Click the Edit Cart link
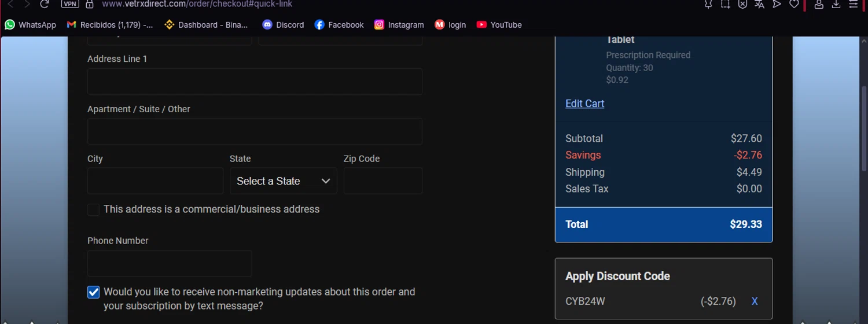Image resolution: width=868 pixels, height=324 pixels. pyautogui.click(x=584, y=104)
